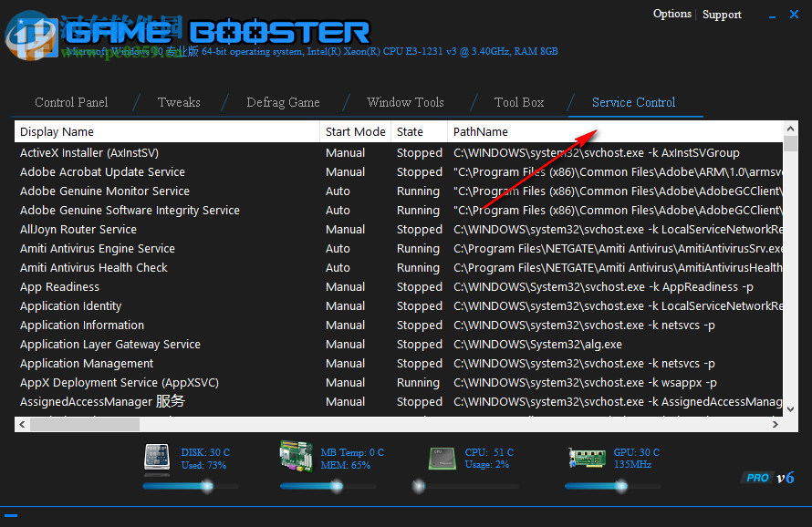Open the Tweaks tab
The image size is (812, 527).
click(x=179, y=102)
